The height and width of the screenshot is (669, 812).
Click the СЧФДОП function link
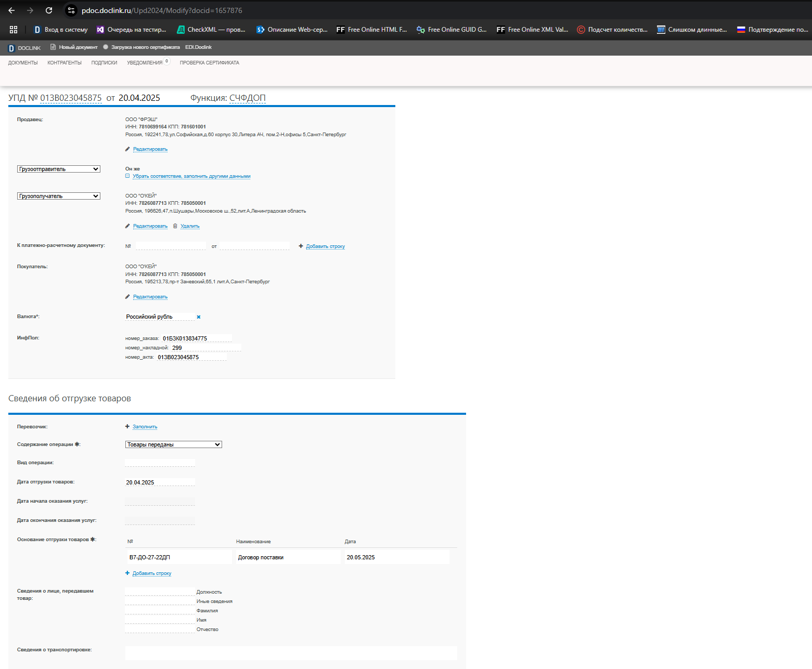click(248, 98)
